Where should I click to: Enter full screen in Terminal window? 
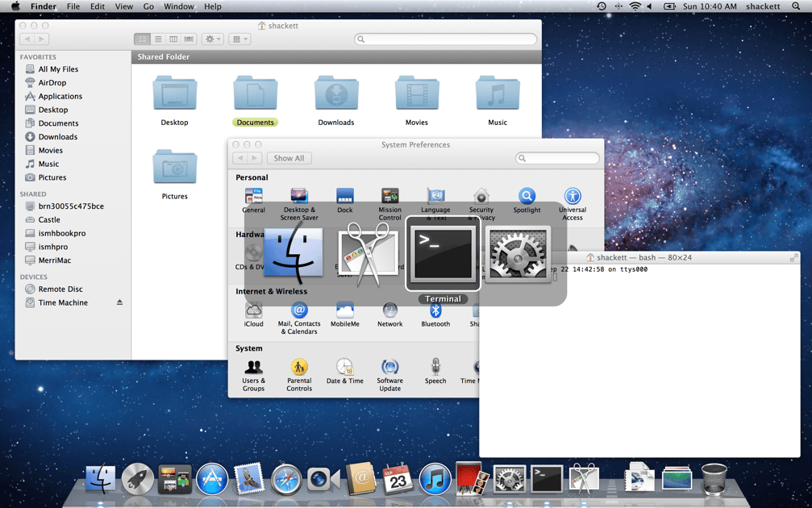coord(793,257)
